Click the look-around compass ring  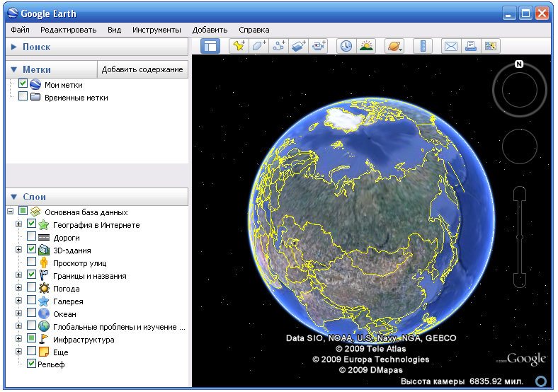520,90
